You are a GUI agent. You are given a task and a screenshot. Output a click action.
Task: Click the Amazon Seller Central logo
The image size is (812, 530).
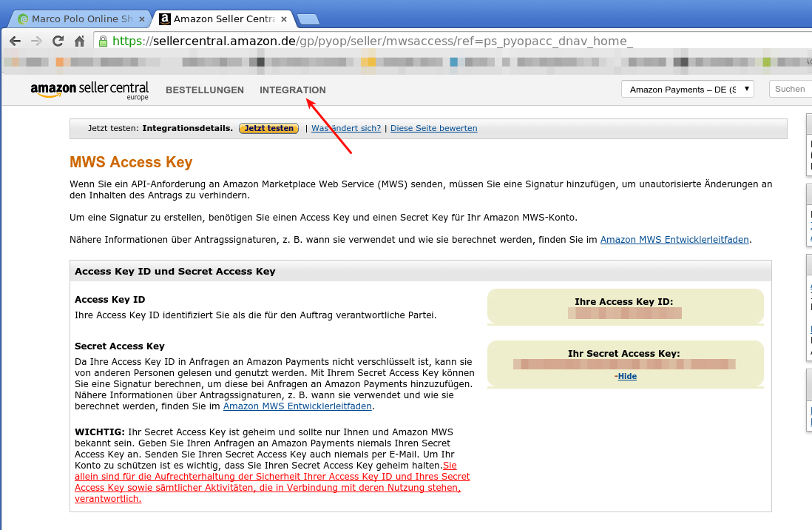click(x=89, y=90)
